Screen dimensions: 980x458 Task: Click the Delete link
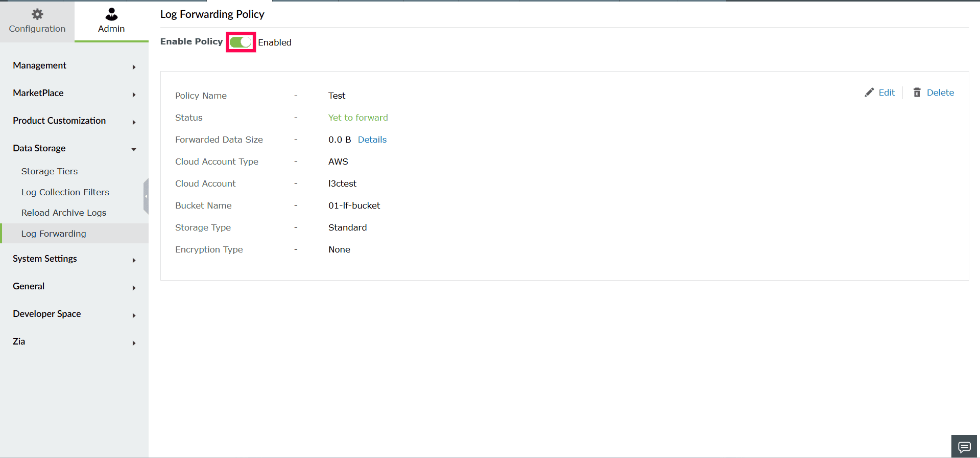coord(940,93)
